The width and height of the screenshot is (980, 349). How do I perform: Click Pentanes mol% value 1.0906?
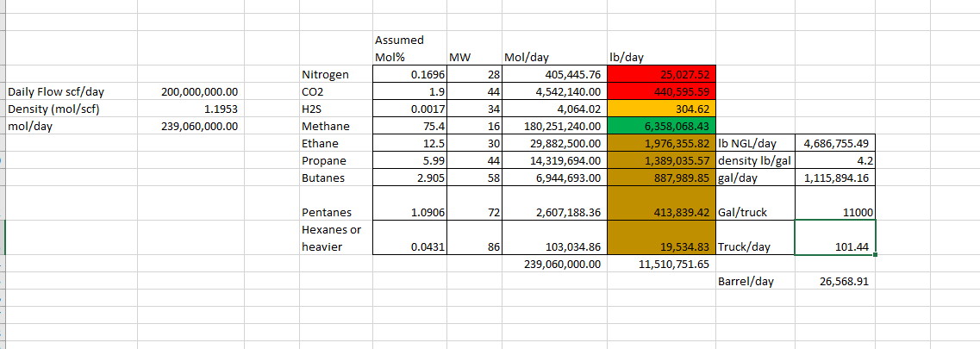click(410, 203)
